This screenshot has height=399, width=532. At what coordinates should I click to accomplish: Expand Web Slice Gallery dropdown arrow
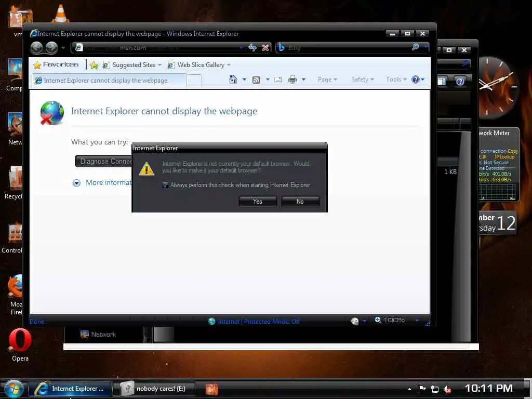click(x=229, y=65)
